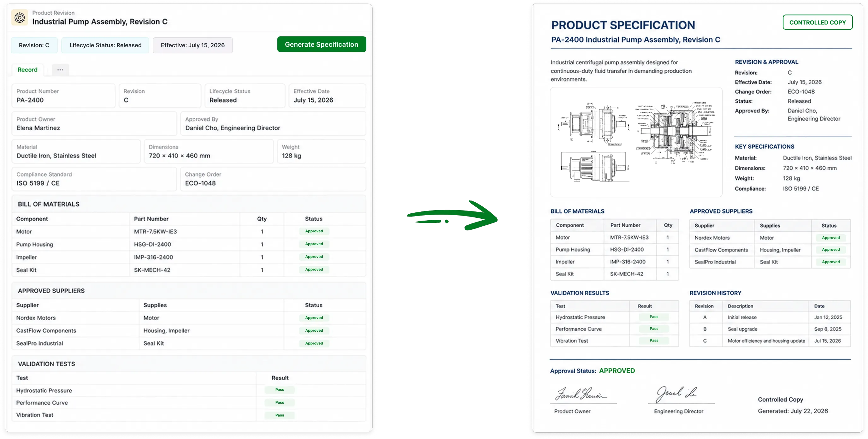868x439 pixels.
Task: Click part number MTR-7.5KW-IE3 in record
Action: coord(155,232)
